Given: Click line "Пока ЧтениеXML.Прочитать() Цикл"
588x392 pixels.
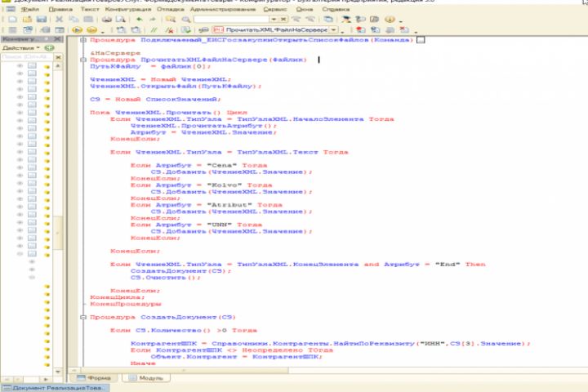Looking at the screenshot, I should point(168,112).
